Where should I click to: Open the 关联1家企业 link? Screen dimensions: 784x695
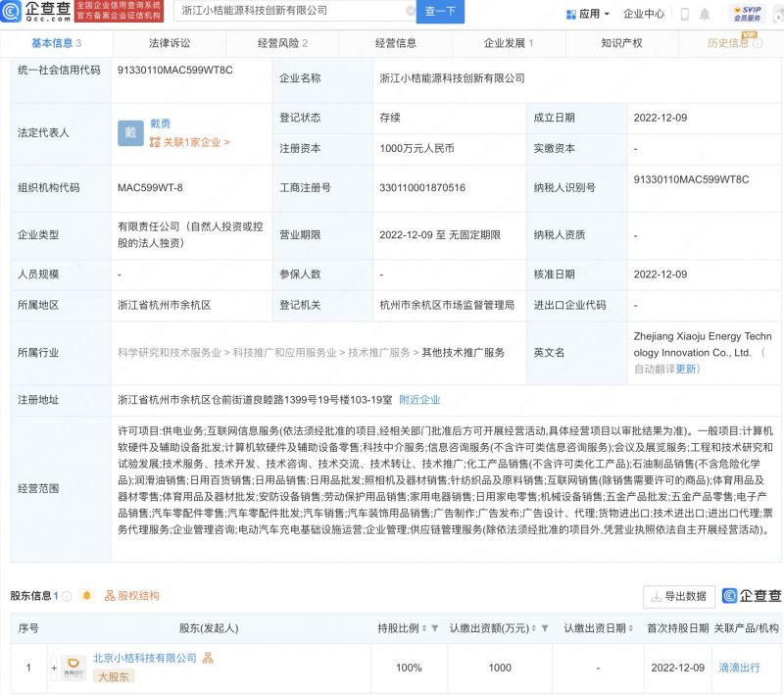pos(189,142)
